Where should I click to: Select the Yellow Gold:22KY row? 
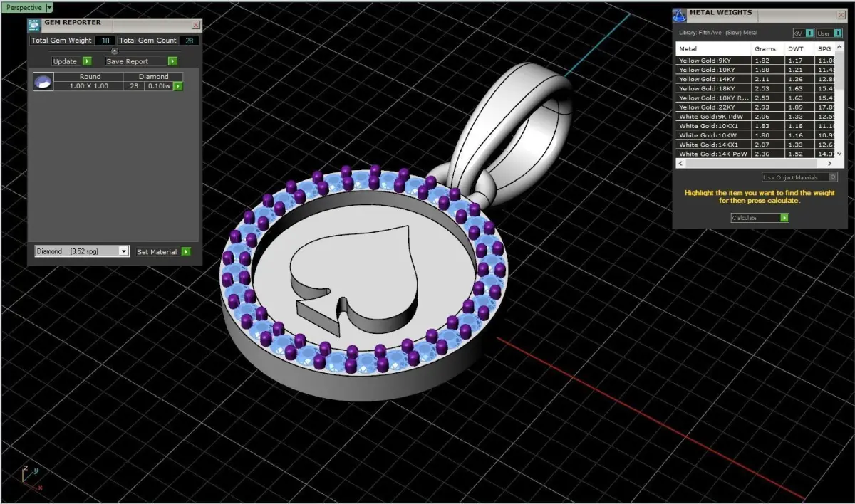(x=755, y=107)
